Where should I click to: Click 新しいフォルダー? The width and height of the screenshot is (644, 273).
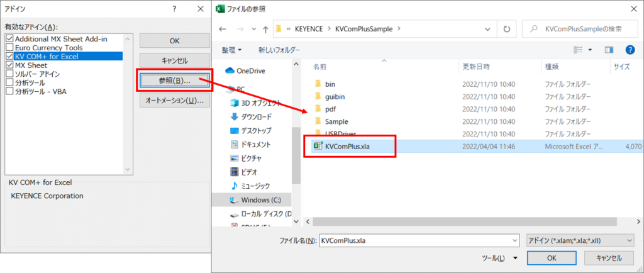coord(279,50)
